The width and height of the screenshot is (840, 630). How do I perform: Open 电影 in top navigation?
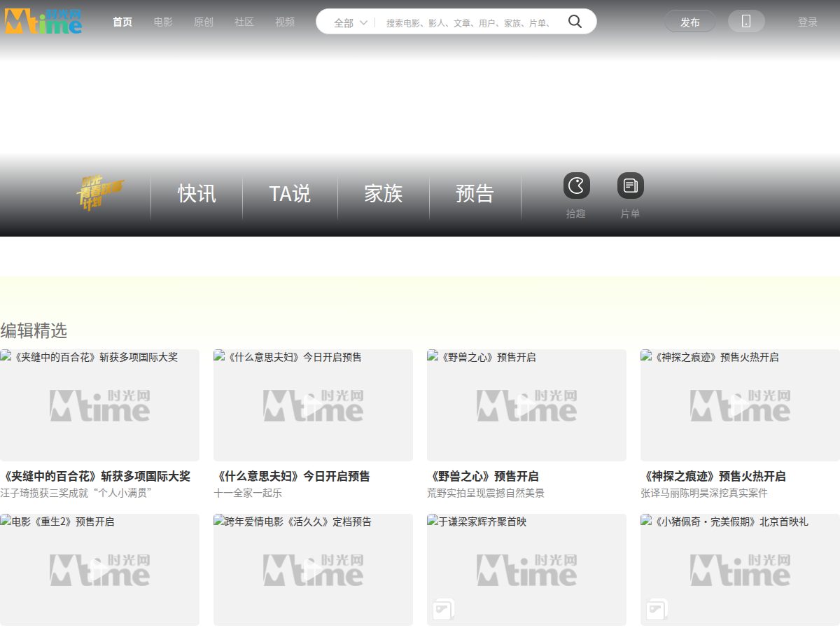pos(163,22)
